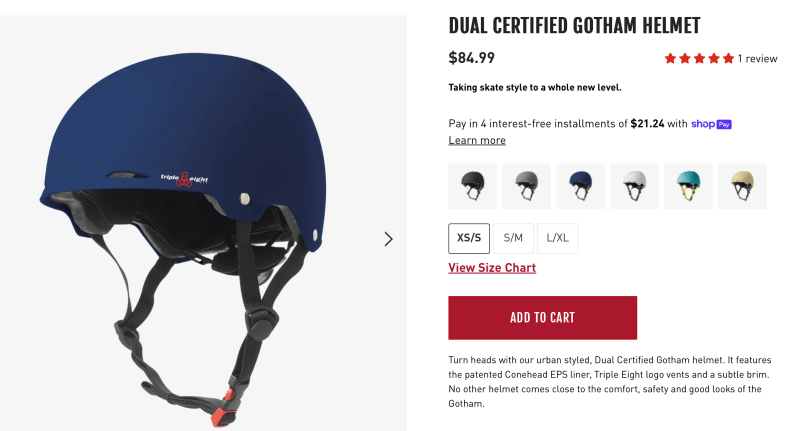Select the cream yellow helmet swatch
Viewport: 798px width, 431px height.
click(x=742, y=186)
